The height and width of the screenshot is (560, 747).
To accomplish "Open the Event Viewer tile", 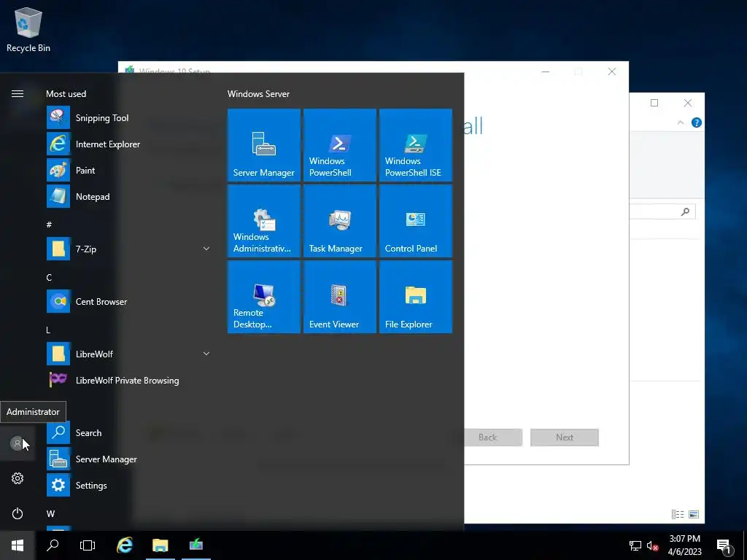I will point(340,296).
